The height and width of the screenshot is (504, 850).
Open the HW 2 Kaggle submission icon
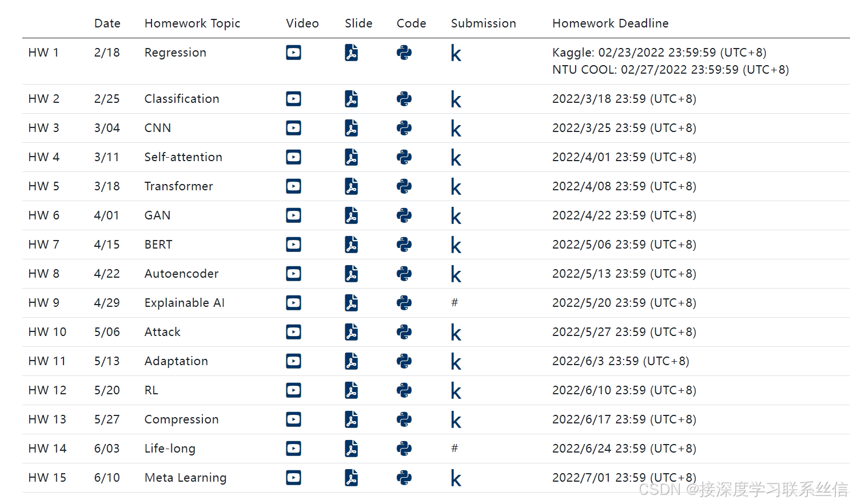pyautogui.click(x=456, y=99)
